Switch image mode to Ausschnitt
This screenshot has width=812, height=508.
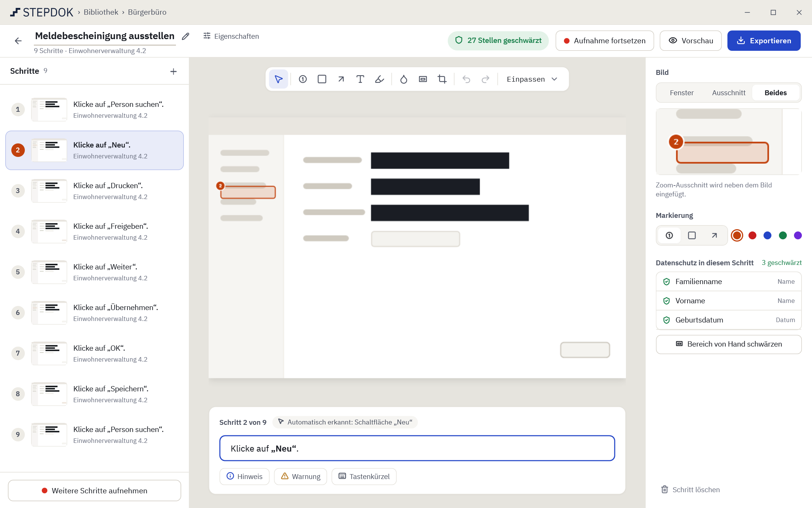click(729, 93)
